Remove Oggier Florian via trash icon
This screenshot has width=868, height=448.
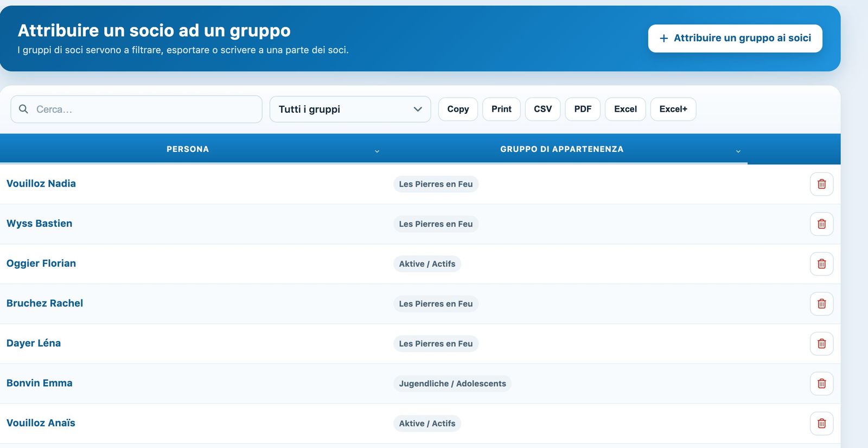pos(821,264)
